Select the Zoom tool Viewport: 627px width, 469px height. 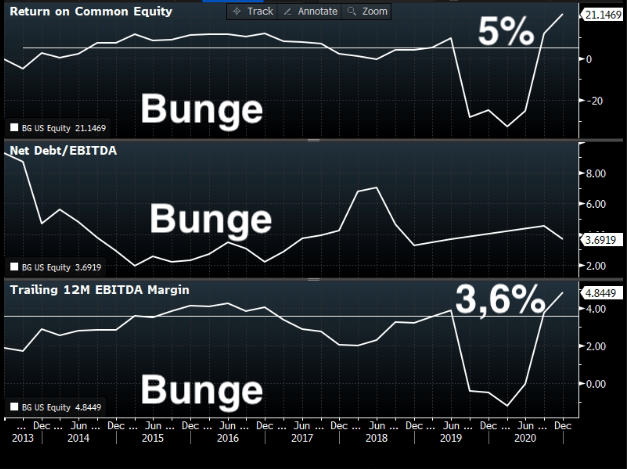(x=366, y=11)
